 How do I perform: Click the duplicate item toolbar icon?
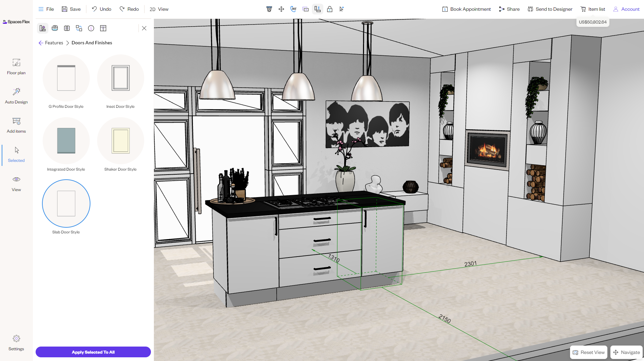click(x=306, y=9)
